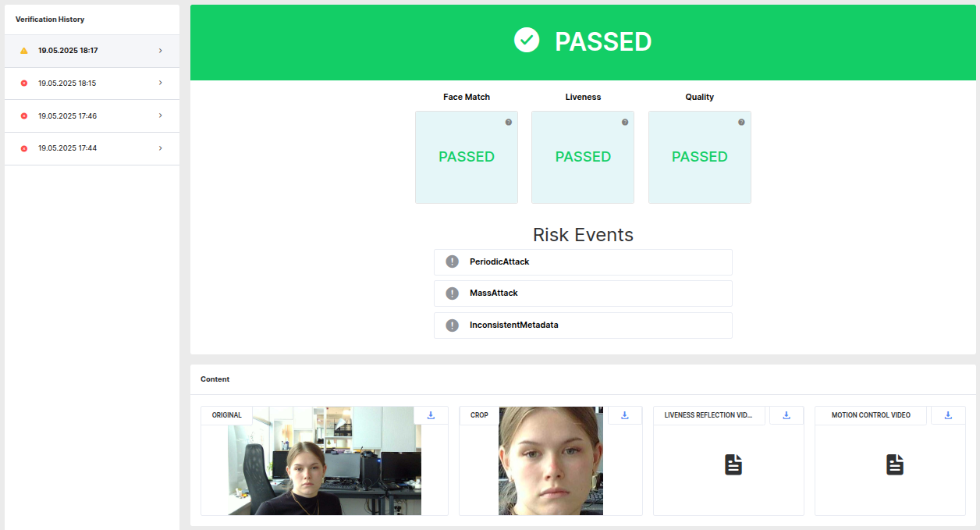Click the MassAttack exclamation icon
Screen dimensions: 980x530
point(452,293)
